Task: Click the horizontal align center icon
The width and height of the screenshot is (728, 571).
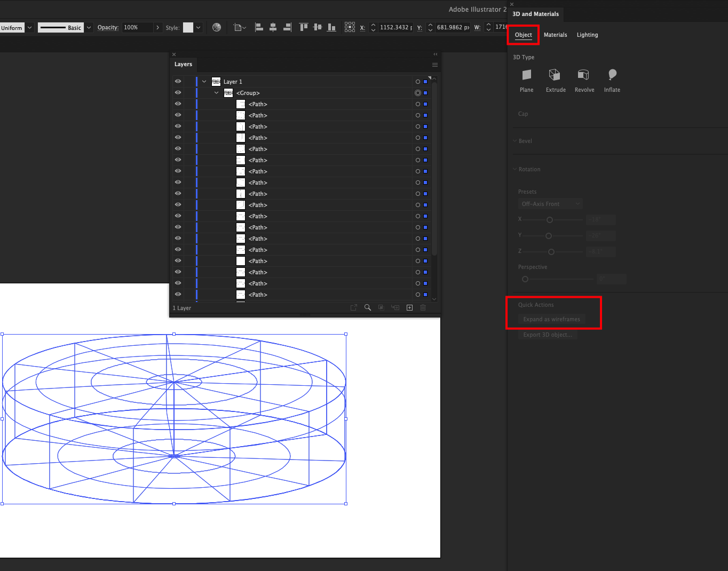Action: tap(273, 27)
